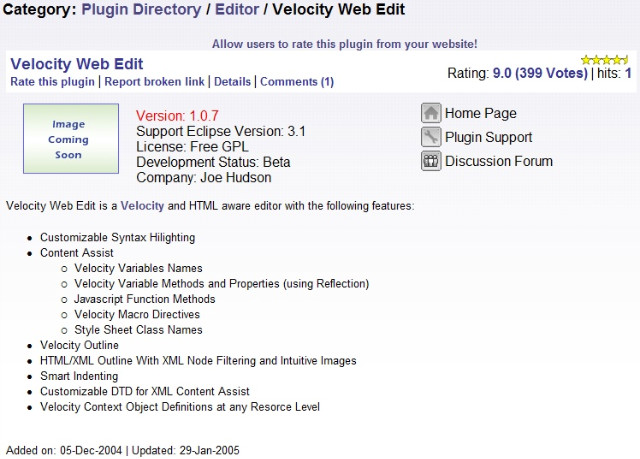Click Report broken link

(x=154, y=82)
